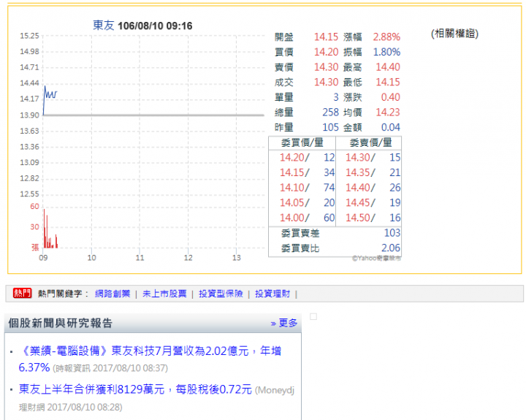Click the red 熱門 badge icon

coord(22,293)
